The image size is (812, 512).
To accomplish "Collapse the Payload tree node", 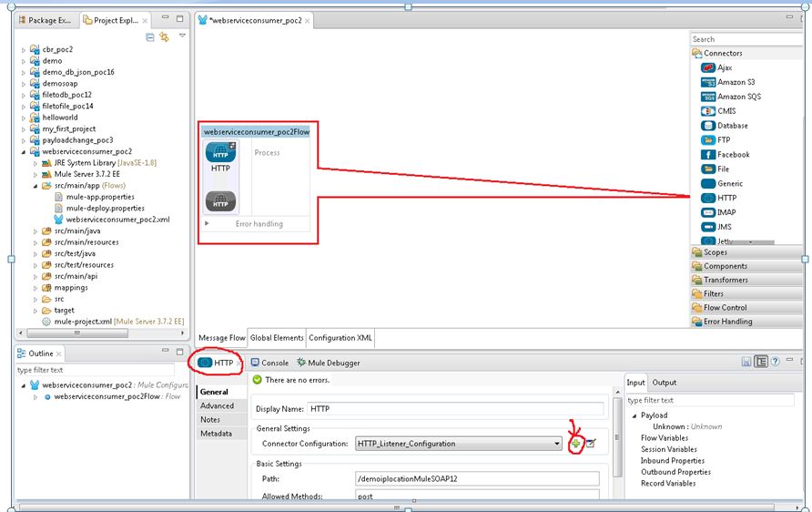I will (x=634, y=415).
